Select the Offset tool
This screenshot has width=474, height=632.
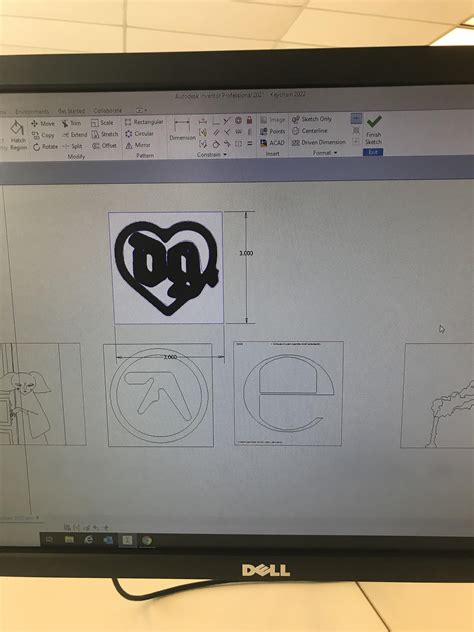104,146
